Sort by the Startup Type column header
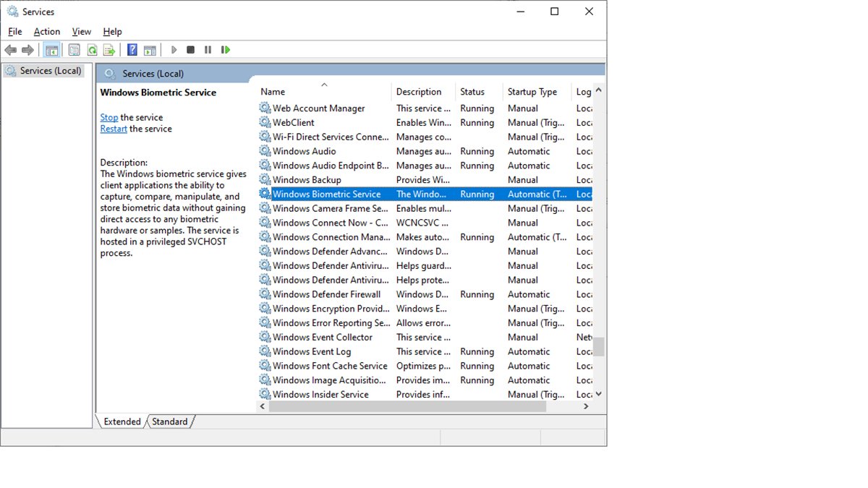868x488 pixels. (x=532, y=91)
